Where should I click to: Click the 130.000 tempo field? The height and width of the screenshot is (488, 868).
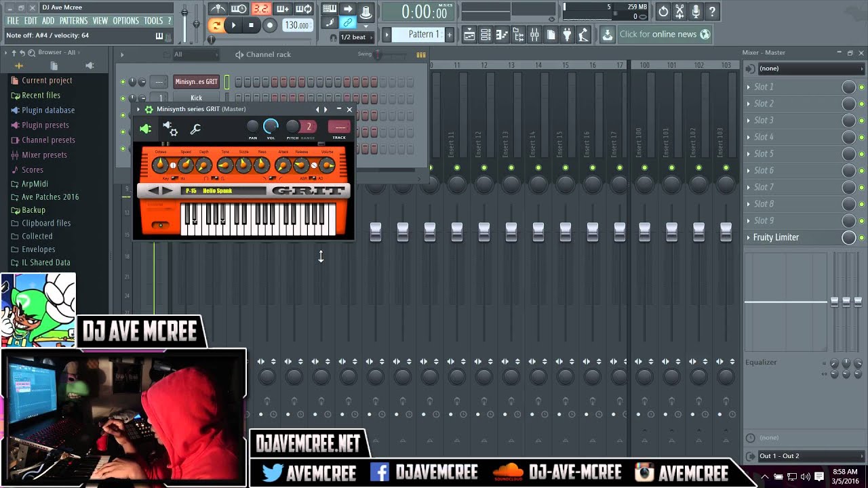point(297,25)
